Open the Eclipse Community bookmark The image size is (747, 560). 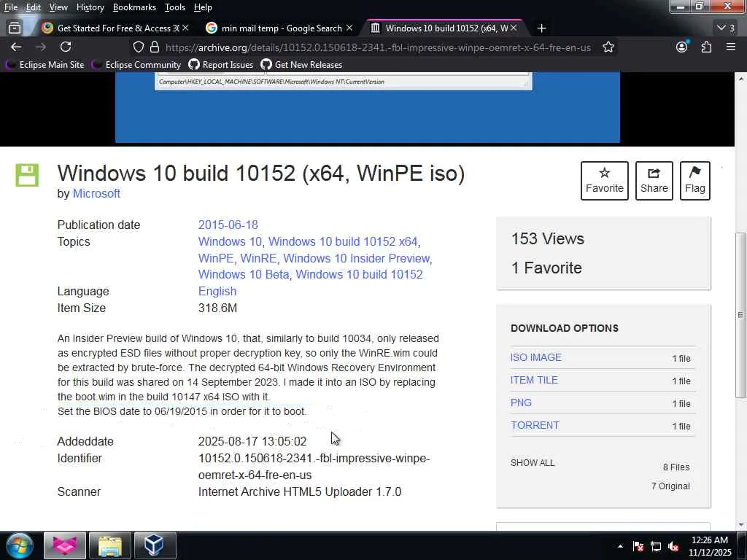[x=136, y=65]
